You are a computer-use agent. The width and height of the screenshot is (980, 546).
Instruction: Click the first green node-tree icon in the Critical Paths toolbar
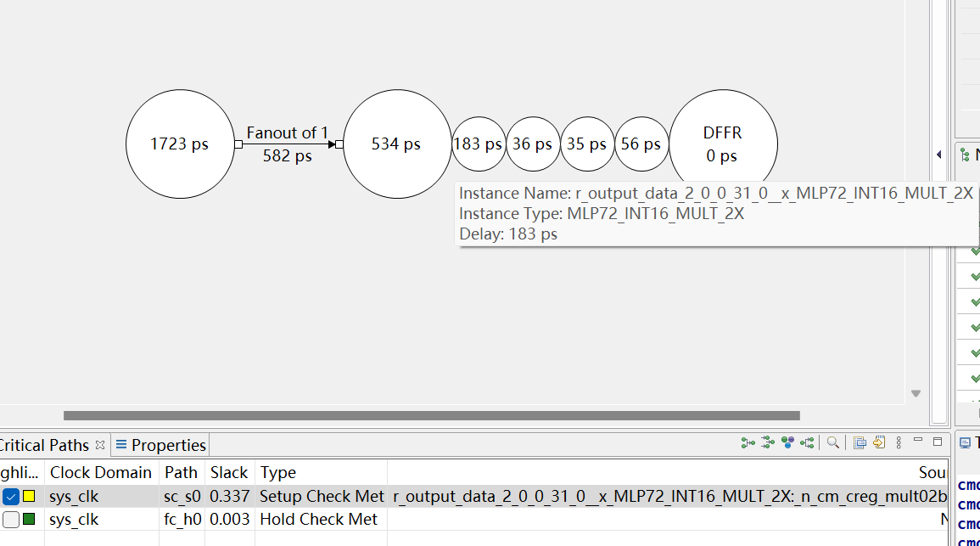tap(747, 442)
